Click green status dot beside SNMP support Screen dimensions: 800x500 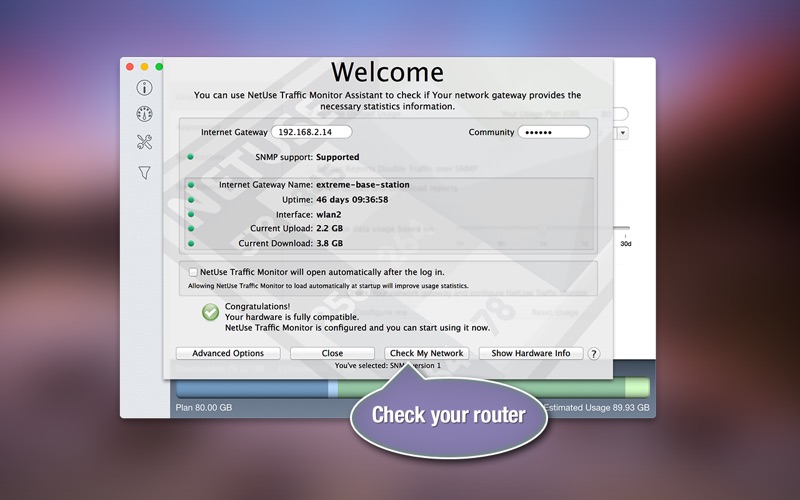190,157
